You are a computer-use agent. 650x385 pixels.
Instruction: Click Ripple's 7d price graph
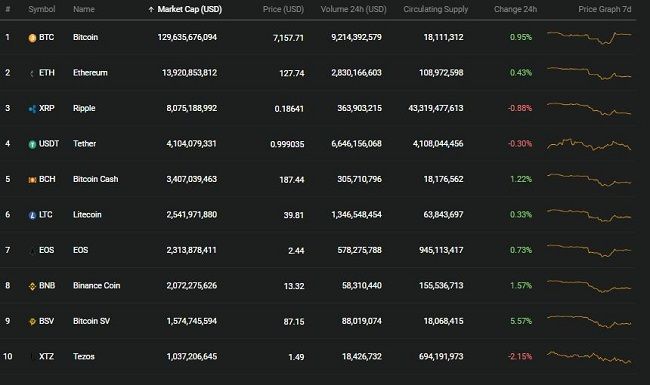589,109
